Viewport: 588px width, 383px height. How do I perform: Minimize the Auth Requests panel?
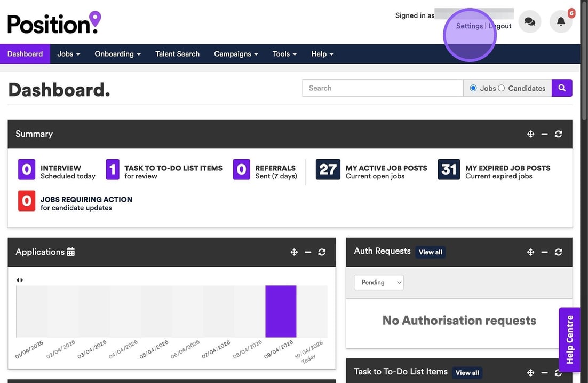coord(544,252)
